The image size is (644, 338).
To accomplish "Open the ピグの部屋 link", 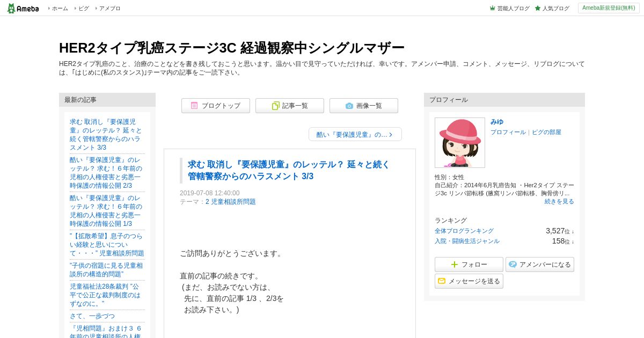I will (546, 132).
